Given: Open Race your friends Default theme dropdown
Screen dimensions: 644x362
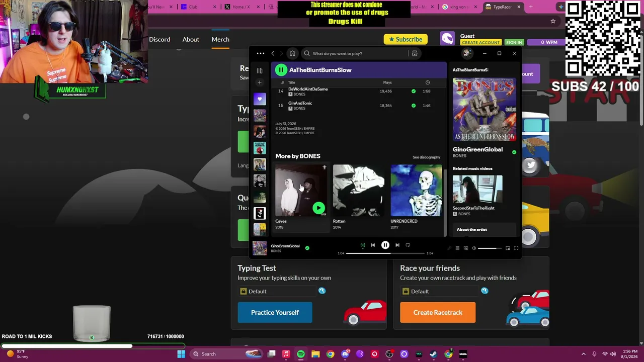Looking at the screenshot, I should click(440, 291).
